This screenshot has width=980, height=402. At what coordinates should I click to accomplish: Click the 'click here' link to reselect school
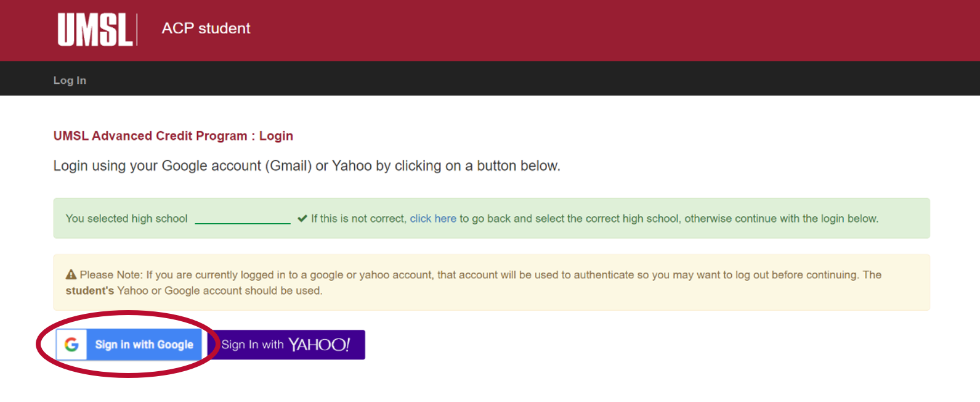433,218
